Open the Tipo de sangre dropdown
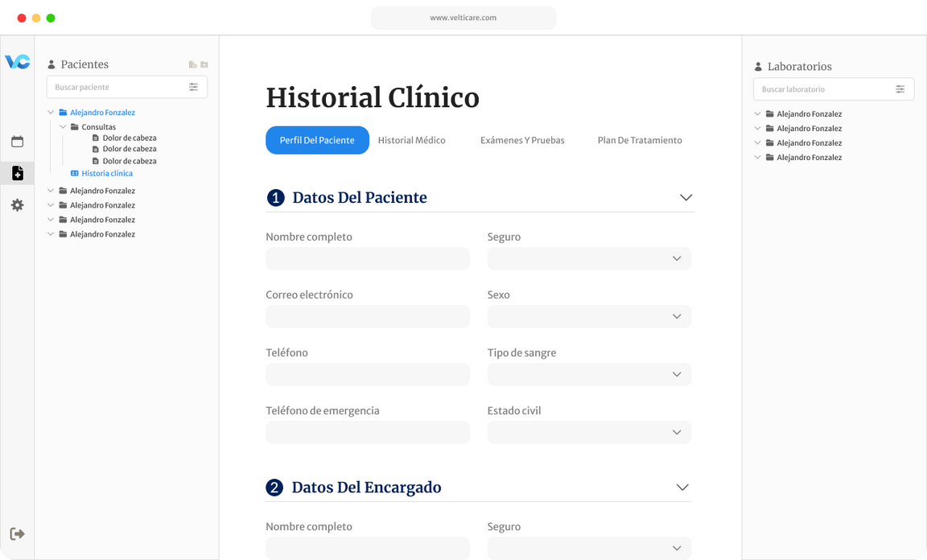927x560 pixels. pos(589,374)
